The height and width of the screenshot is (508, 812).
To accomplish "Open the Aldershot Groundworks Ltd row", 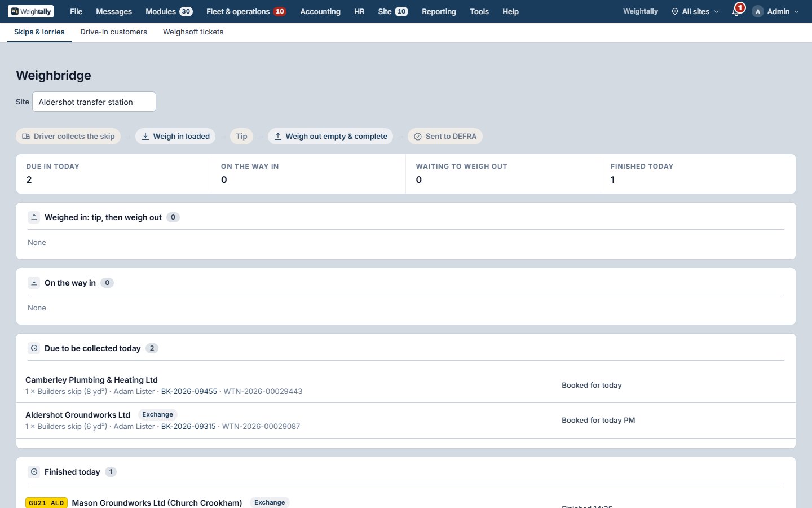I will [406, 421].
